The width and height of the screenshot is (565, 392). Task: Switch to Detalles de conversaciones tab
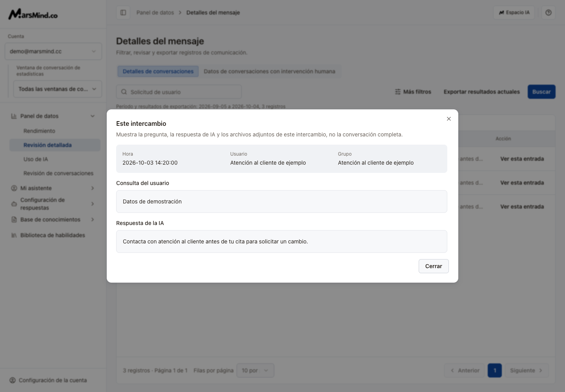click(x=158, y=71)
